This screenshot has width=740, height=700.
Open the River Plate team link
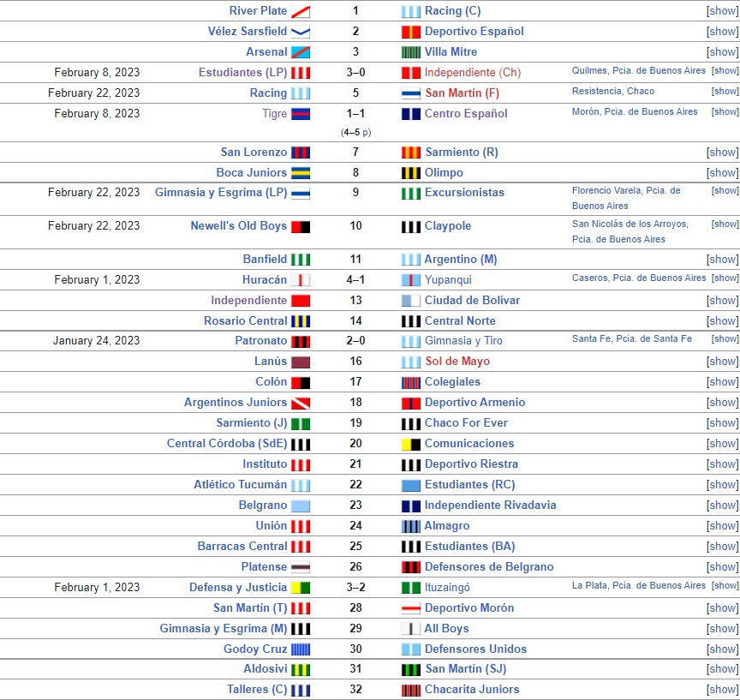coord(258,11)
